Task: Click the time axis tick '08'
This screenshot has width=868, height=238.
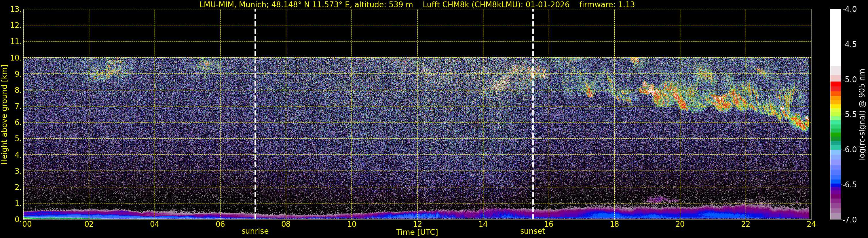Action: [286, 224]
